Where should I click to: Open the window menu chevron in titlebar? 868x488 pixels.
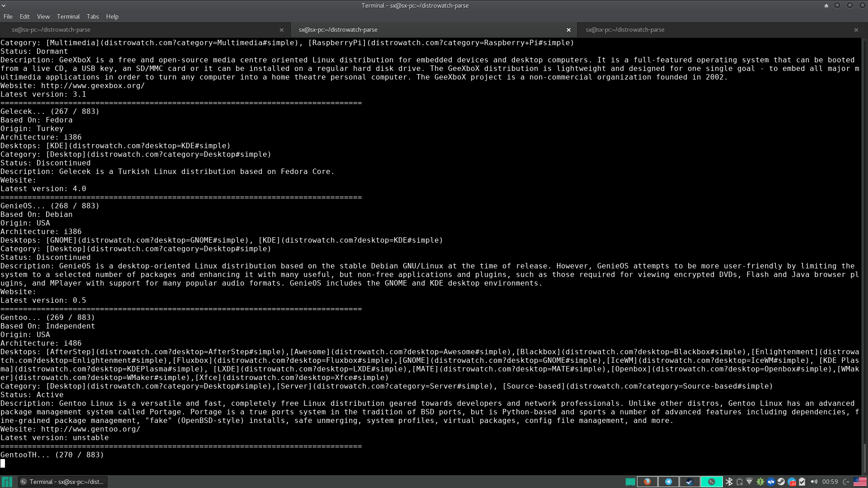[4, 6]
